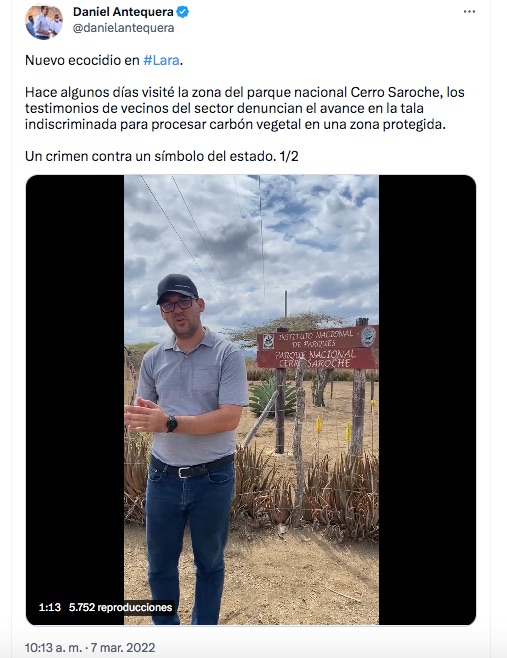Click the man's wristwatch in the video
This screenshot has width=507, height=658.
[x=171, y=423]
